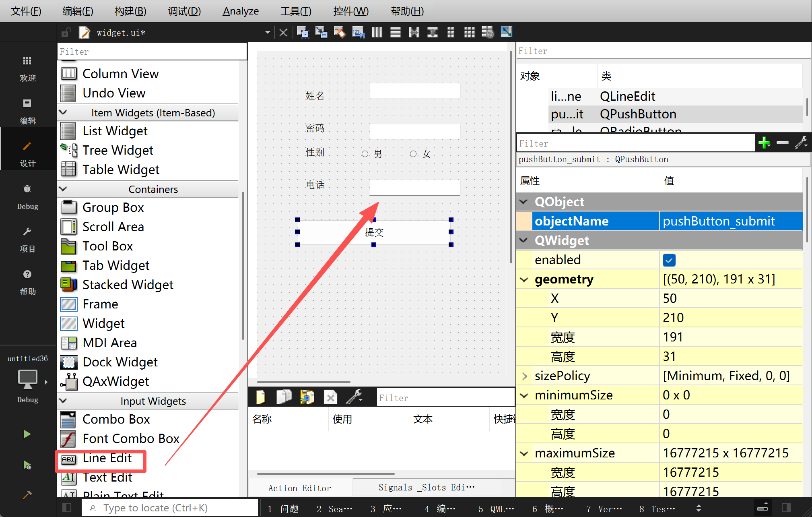Apply Lay Out Vertically

pos(396,32)
